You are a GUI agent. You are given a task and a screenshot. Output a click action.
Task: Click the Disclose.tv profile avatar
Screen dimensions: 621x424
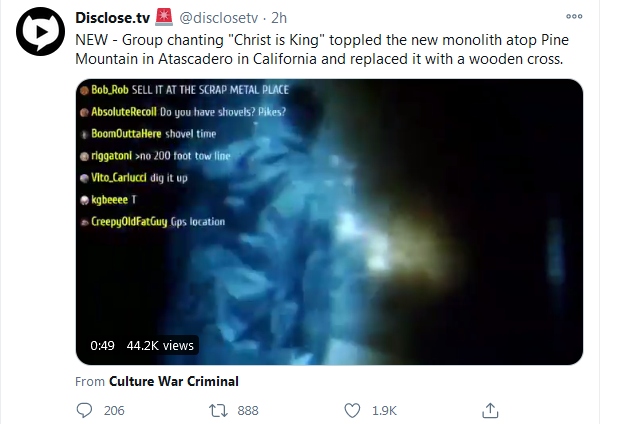pos(37,36)
